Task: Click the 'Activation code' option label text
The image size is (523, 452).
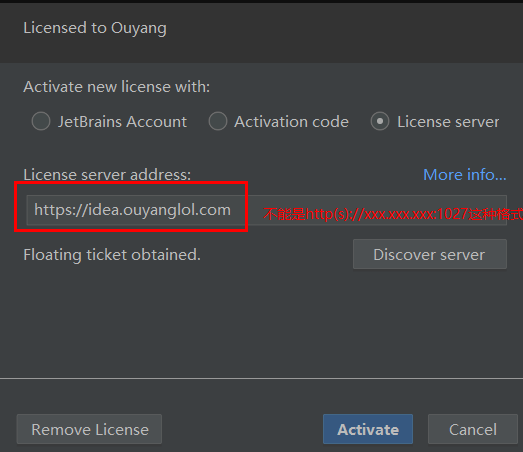Action: point(292,121)
